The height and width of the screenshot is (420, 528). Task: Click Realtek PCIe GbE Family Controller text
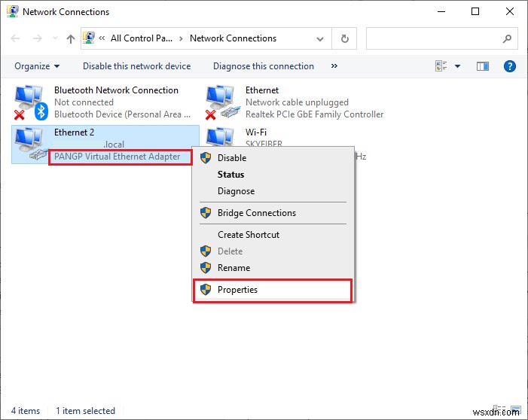(315, 114)
